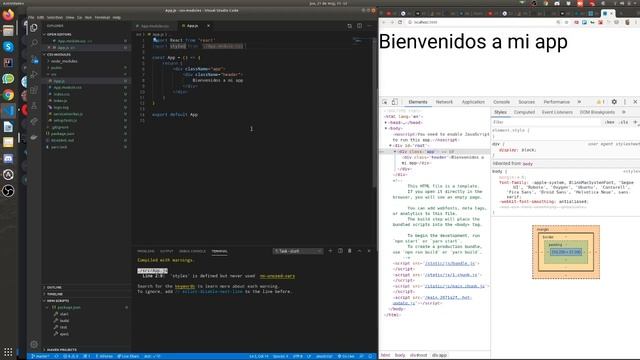Open the Explorer view in VS Code activity bar
640x360 pixels.
click(x=34, y=27)
